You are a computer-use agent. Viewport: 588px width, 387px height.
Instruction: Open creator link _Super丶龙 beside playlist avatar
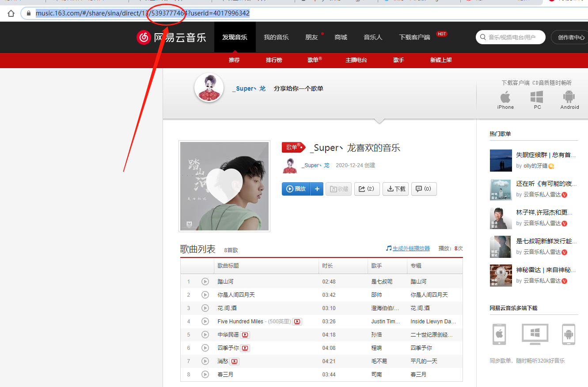pyautogui.click(x=315, y=165)
